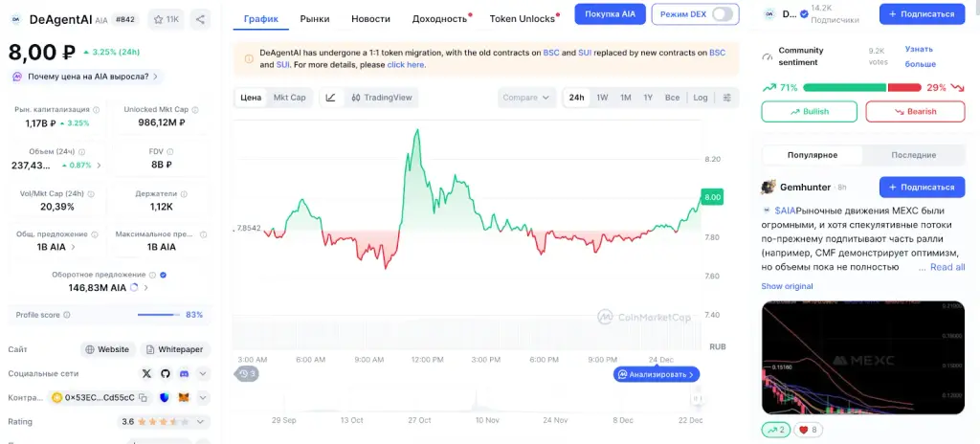Vote Bullish on community sentiment
The width and height of the screenshot is (980, 444).
point(810,111)
